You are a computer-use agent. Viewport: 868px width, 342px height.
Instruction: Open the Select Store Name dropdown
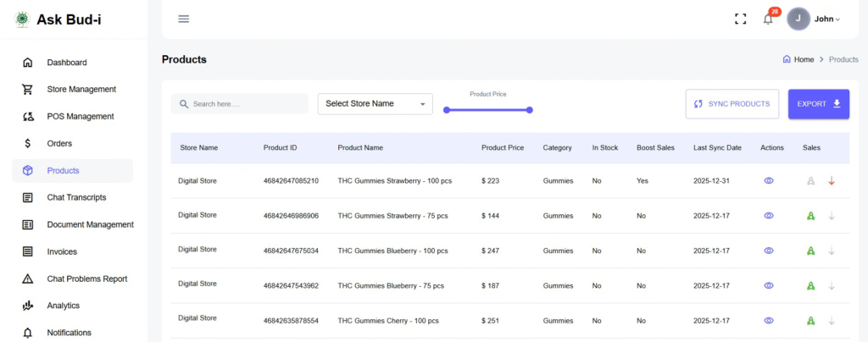[x=375, y=103]
